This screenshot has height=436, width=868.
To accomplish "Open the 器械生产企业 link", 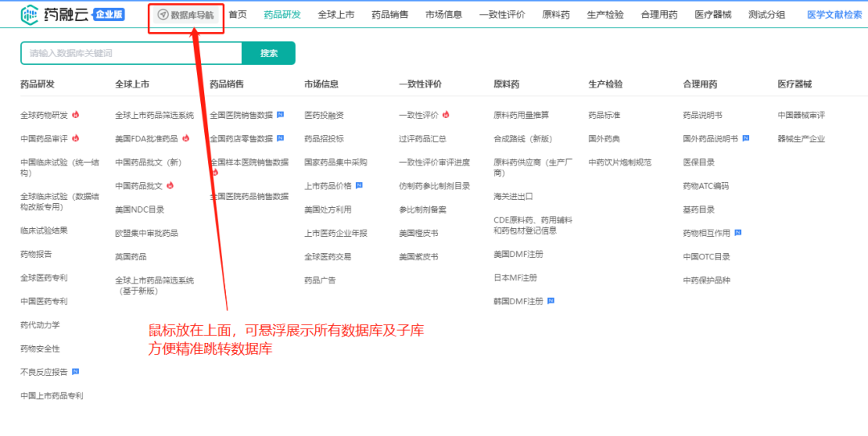I will (801, 139).
